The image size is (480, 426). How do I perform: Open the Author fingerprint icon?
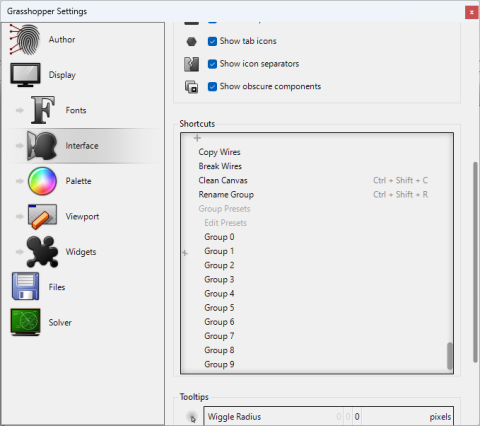[x=25, y=39]
